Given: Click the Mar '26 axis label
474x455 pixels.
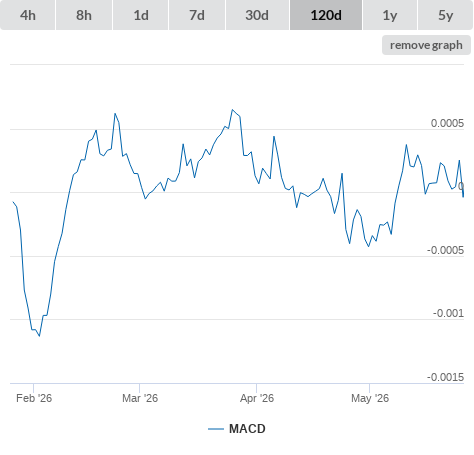Looking at the screenshot, I should [x=140, y=398].
